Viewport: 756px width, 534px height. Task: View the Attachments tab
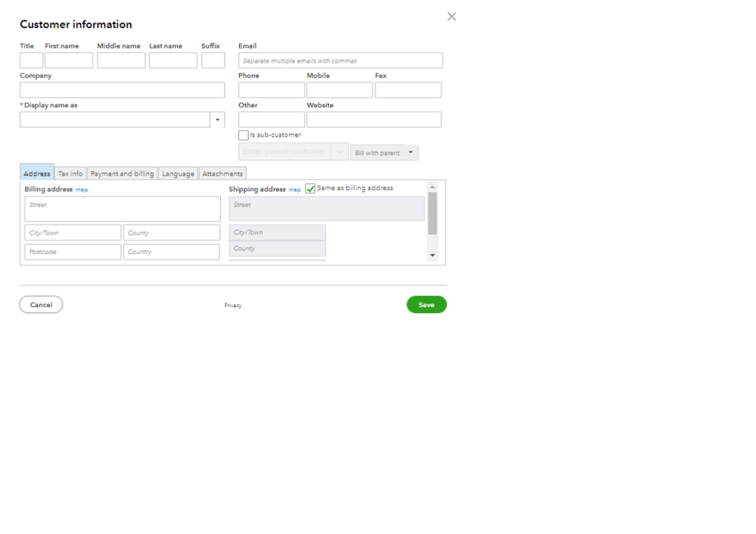tap(222, 173)
